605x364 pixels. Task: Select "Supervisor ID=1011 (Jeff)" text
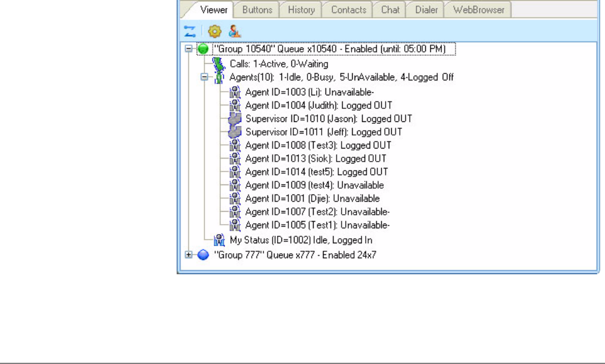click(297, 132)
